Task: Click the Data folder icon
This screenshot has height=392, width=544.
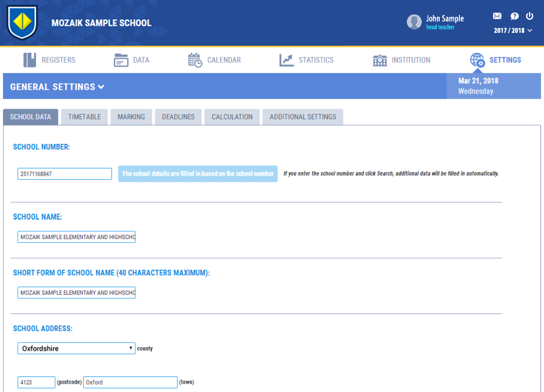Action: click(121, 60)
